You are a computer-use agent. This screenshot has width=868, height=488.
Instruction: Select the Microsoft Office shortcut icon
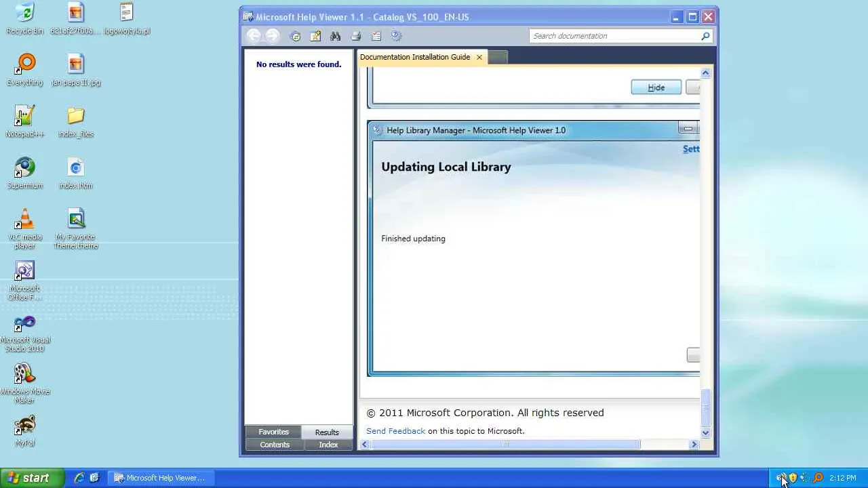[x=24, y=281]
